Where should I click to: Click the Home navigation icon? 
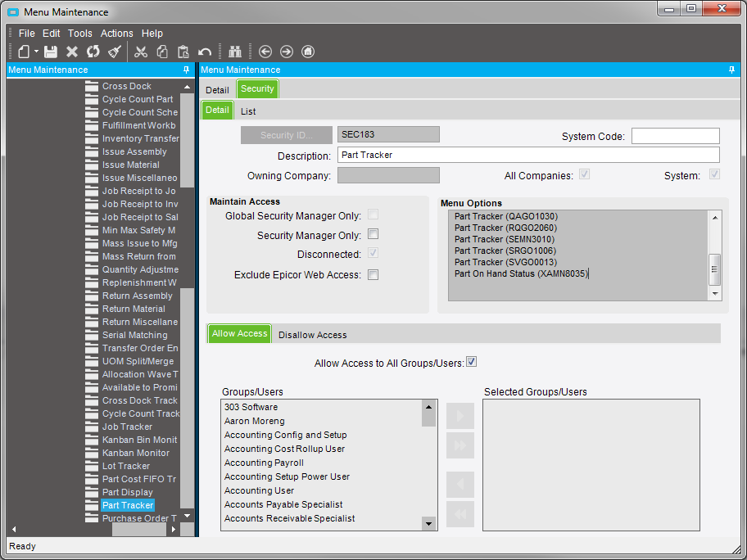click(308, 52)
